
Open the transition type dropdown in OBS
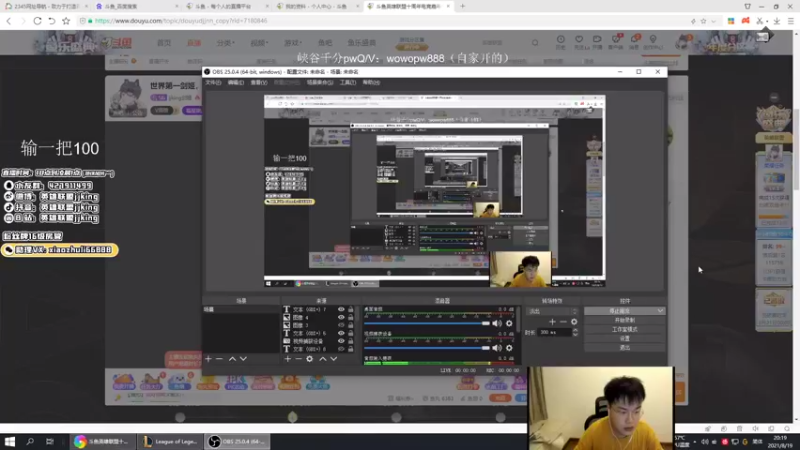[552, 311]
